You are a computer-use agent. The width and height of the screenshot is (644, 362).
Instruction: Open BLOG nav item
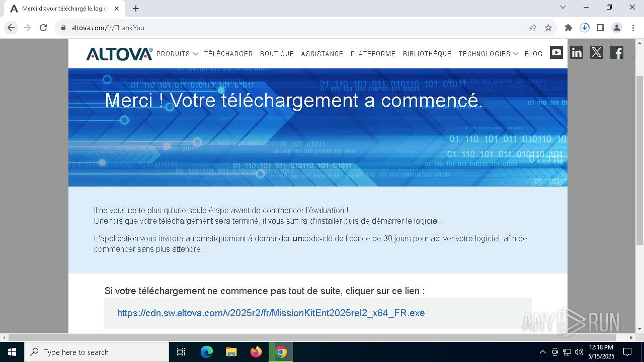click(x=533, y=54)
